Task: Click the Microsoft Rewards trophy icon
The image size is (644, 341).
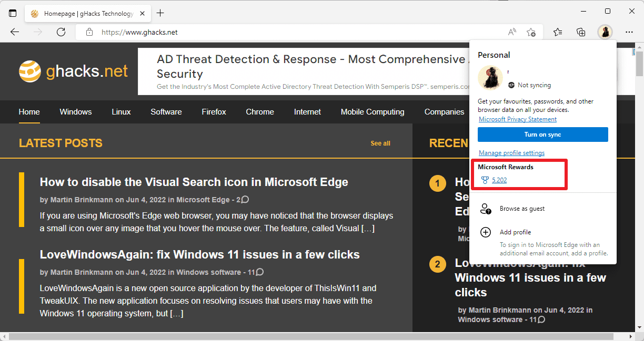Action: (x=484, y=180)
